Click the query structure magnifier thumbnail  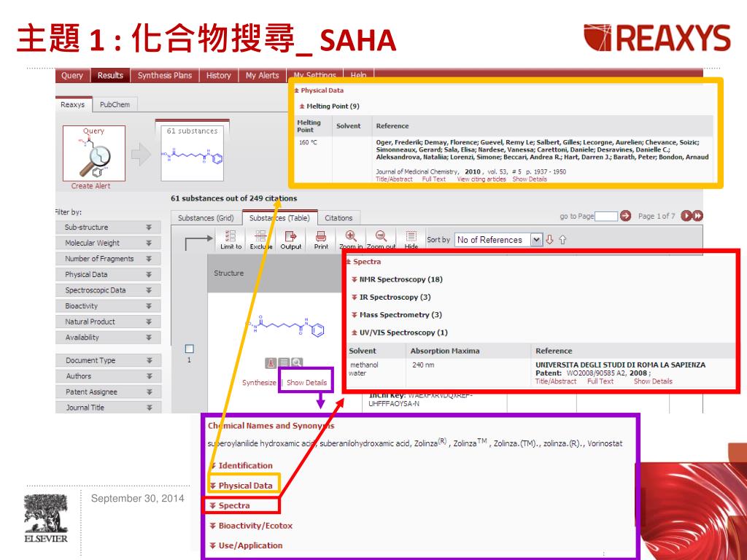(94, 153)
